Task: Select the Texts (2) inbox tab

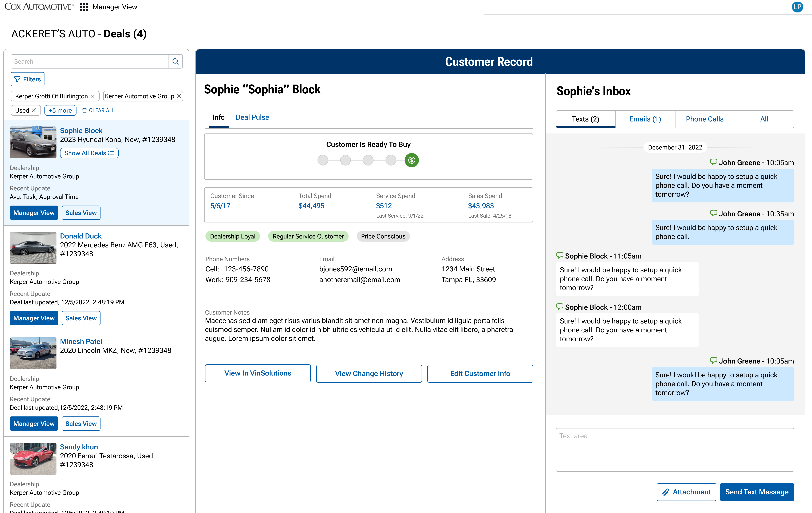Action: [x=586, y=119]
